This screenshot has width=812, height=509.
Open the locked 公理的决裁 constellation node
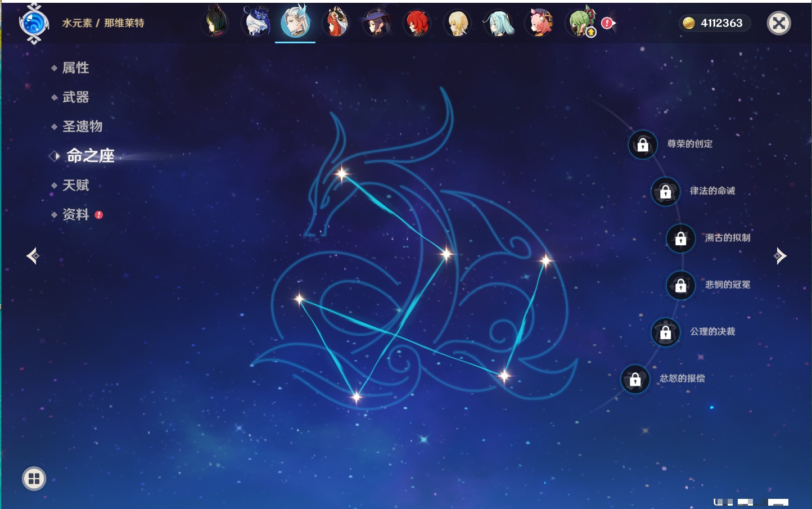coord(666,332)
